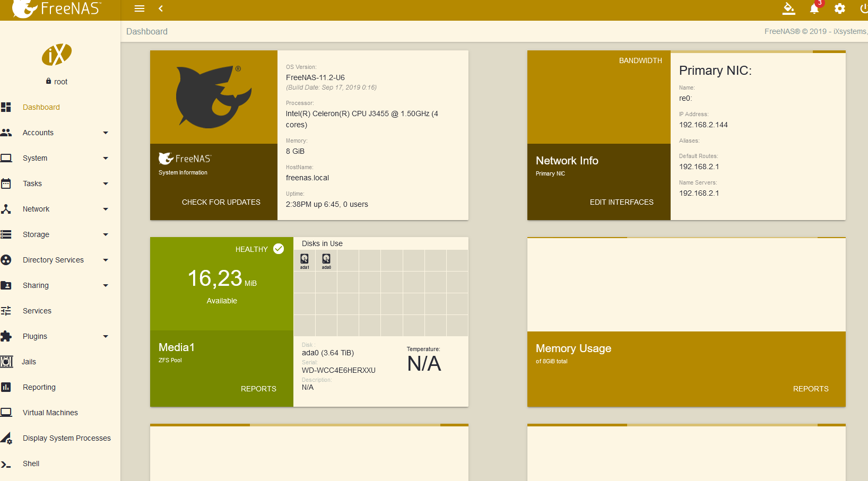The height and width of the screenshot is (481, 868).
Task: Expand the Plugins menu arrow
Action: coord(106,336)
